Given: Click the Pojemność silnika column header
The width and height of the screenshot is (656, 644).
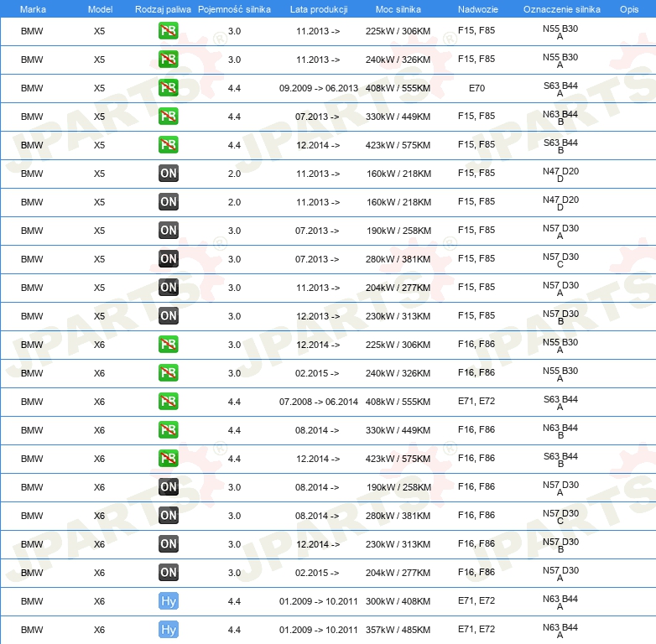Looking at the screenshot, I should coord(234,9).
